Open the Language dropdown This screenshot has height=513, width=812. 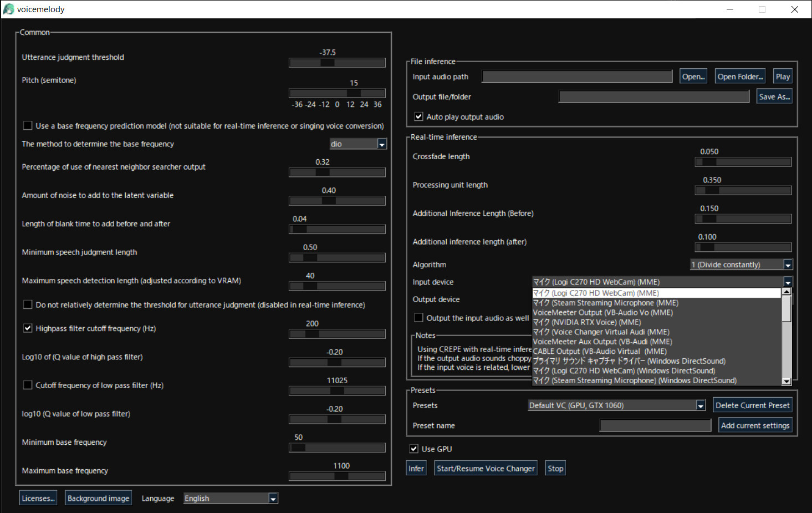[x=272, y=498]
